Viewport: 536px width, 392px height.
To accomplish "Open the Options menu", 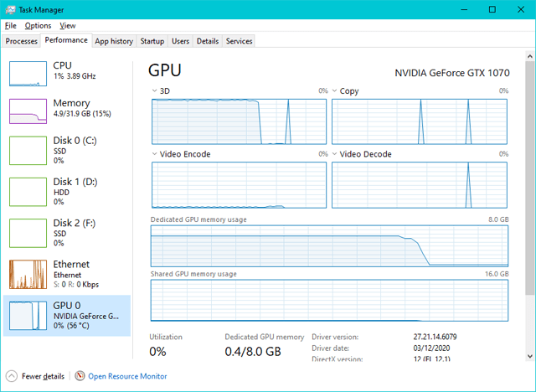I will click(x=38, y=26).
